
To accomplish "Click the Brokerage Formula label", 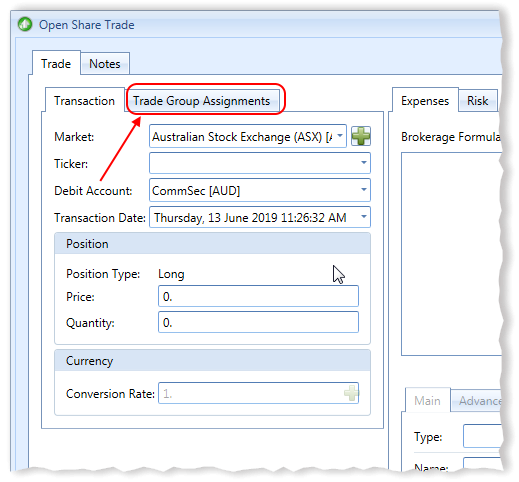I will [x=451, y=137].
